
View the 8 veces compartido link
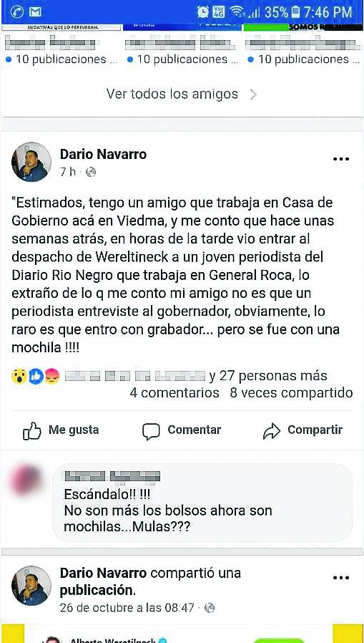coord(291,393)
